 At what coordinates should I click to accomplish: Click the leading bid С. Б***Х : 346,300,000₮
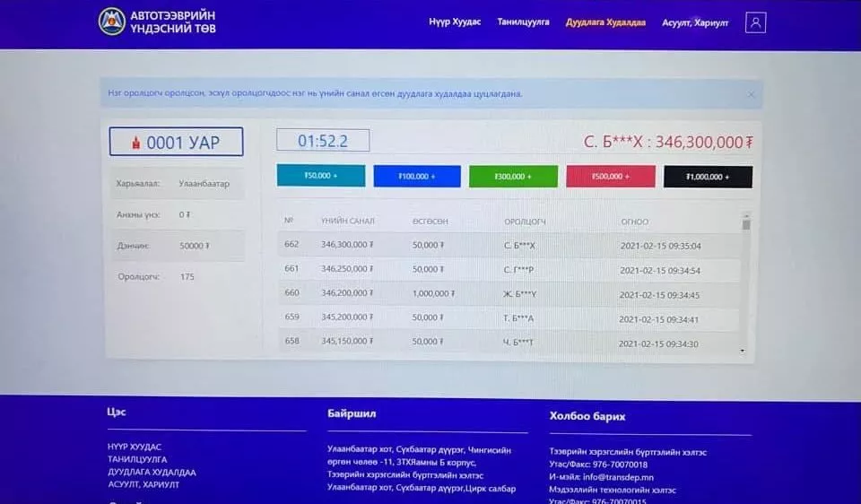point(668,143)
